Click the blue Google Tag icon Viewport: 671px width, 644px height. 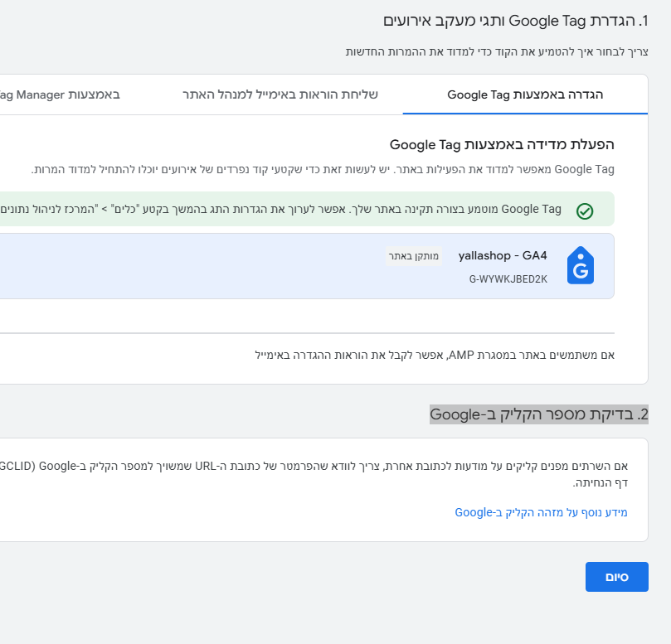[581, 265]
